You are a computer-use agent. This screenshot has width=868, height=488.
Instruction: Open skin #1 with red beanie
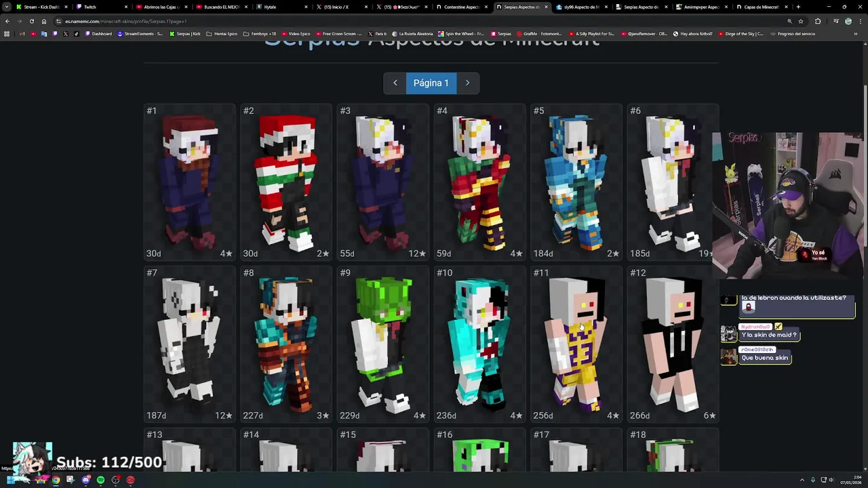coord(190,182)
